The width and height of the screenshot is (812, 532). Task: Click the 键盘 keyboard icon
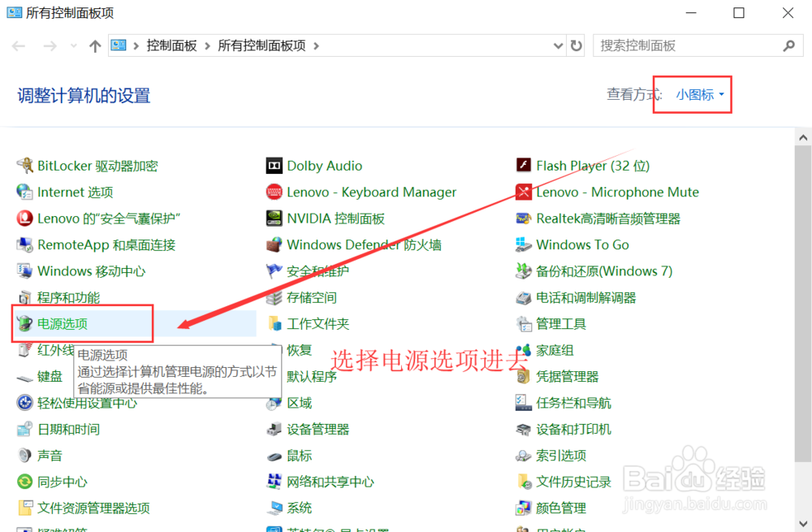click(x=25, y=377)
